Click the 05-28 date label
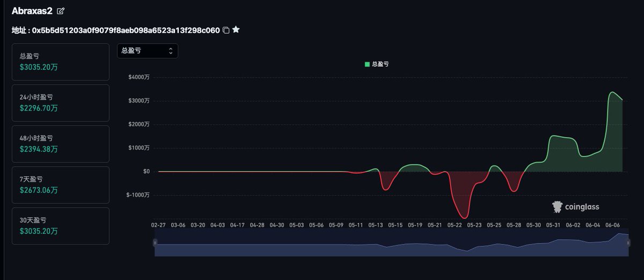644x280 pixels. [x=514, y=225]
